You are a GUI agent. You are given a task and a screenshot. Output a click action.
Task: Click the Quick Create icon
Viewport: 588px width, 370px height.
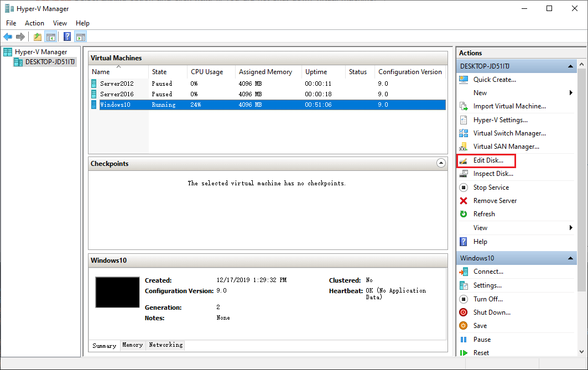(464, 80)
